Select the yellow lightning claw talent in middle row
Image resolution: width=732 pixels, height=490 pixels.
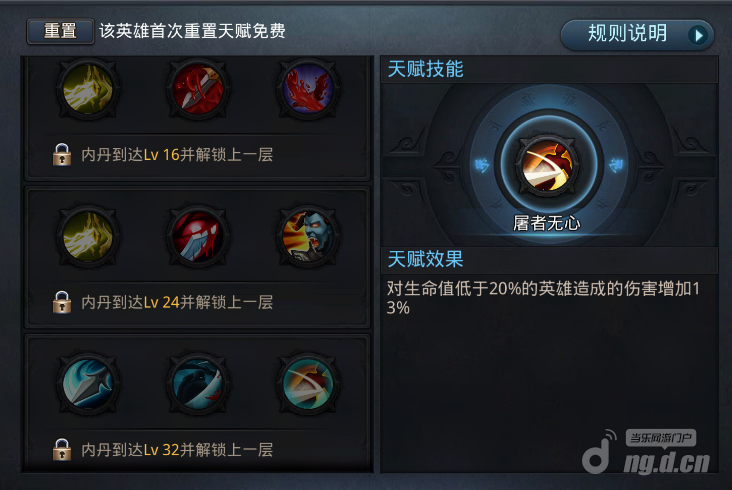pyautogui.click(x=88, y=236)
